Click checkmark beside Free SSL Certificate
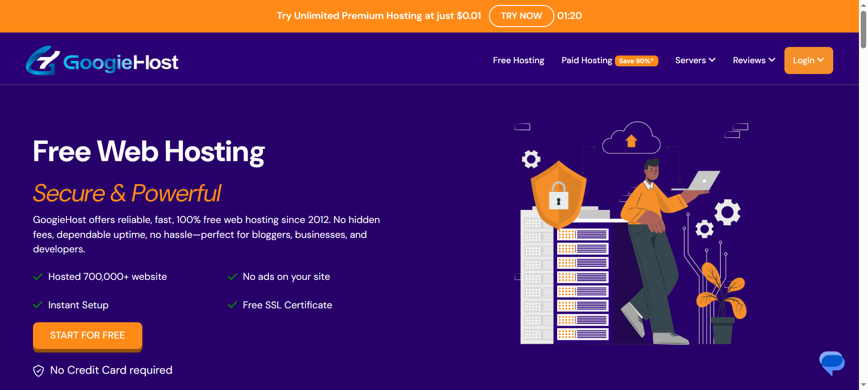The width and height of the screenshot is (868, 390). point(232,305)
